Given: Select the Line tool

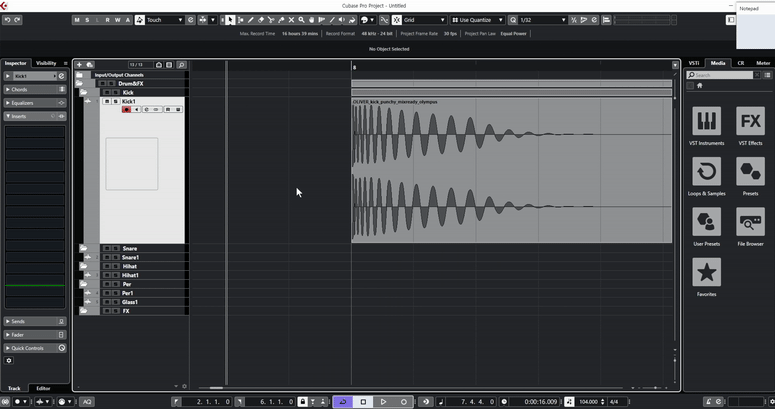Looking at the screenshot, I should tap(332, 20).
